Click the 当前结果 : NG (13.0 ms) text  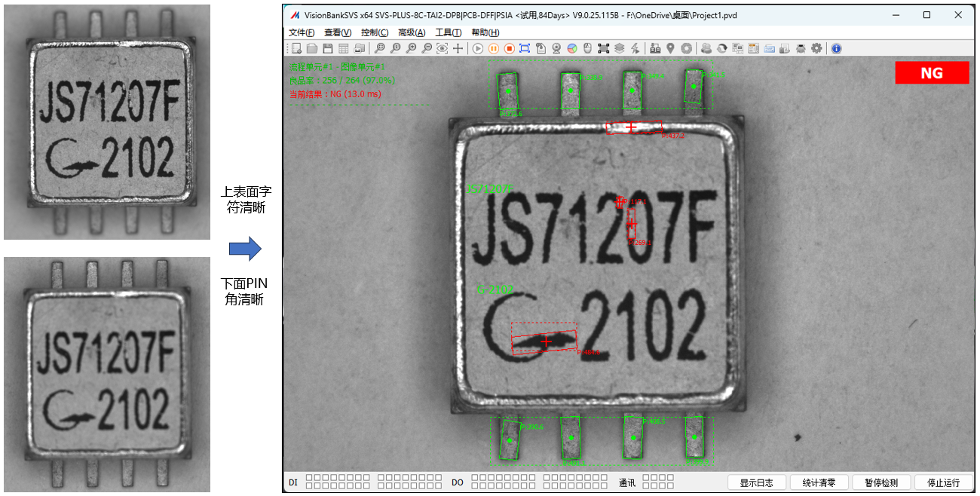point(335,94)
